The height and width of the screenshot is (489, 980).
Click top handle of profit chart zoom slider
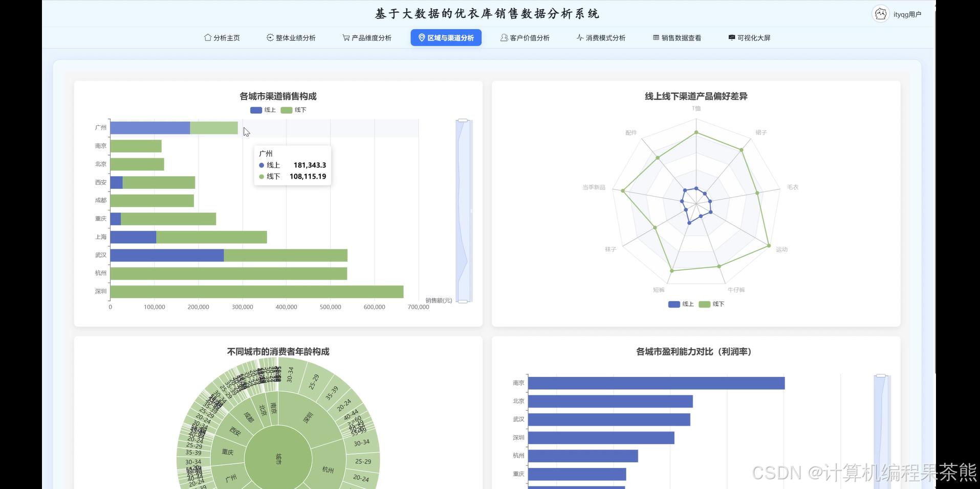pos(881,376)
